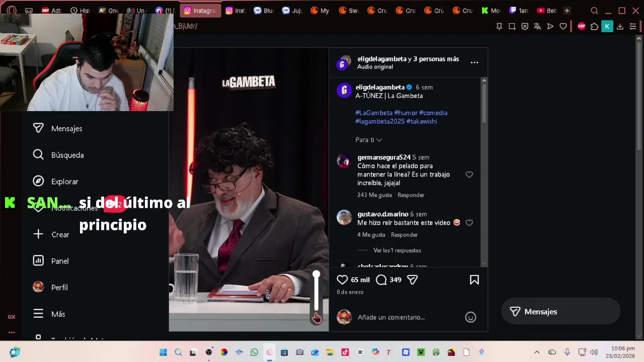This screenshot has width=644, height=362.
Task: Save the post with the bookmark icon
Action: pos(474,280)
